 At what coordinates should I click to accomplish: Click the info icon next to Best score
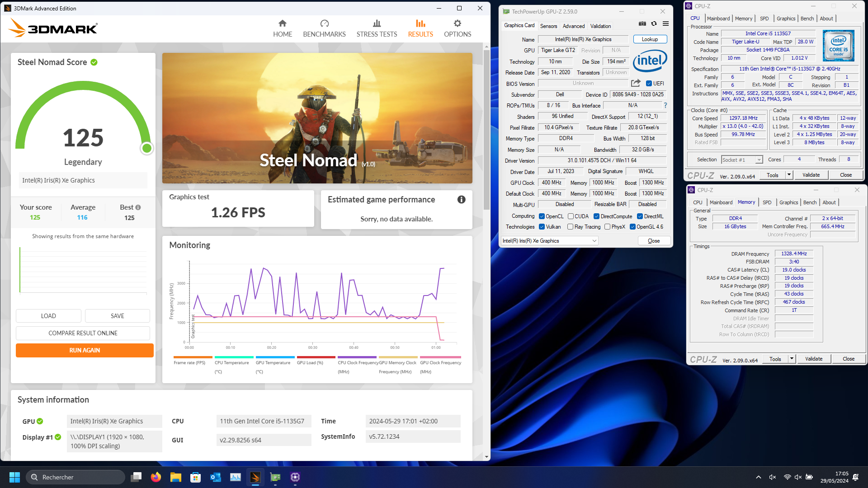point(138,207)
